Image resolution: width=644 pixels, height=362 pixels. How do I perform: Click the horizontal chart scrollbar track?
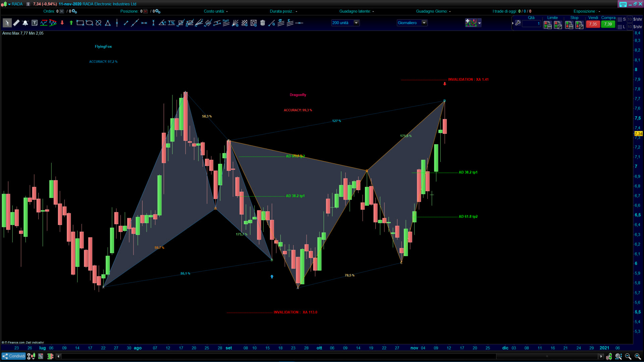tap(268, 356)
